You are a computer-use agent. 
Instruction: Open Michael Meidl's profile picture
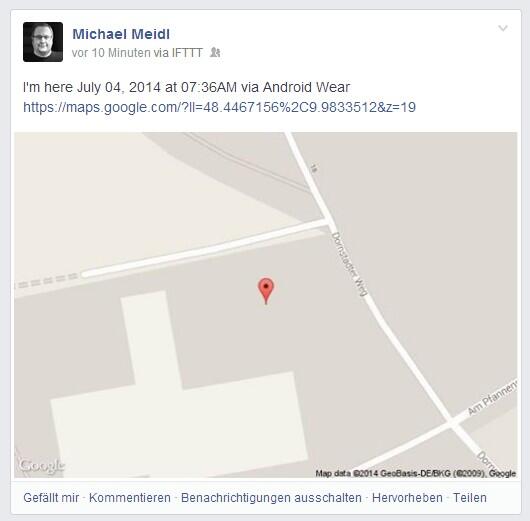point(43,42)
